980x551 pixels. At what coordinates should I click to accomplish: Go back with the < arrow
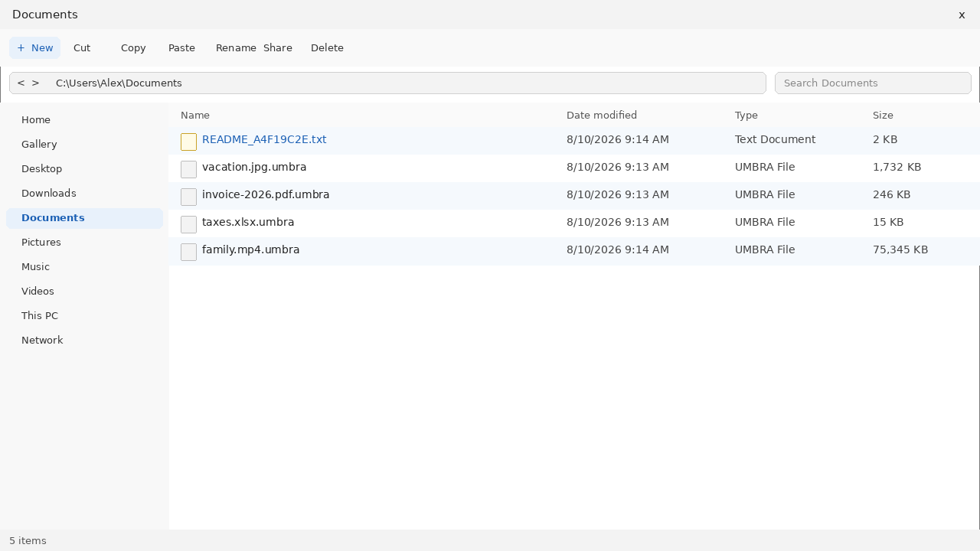tap(21, 83)
